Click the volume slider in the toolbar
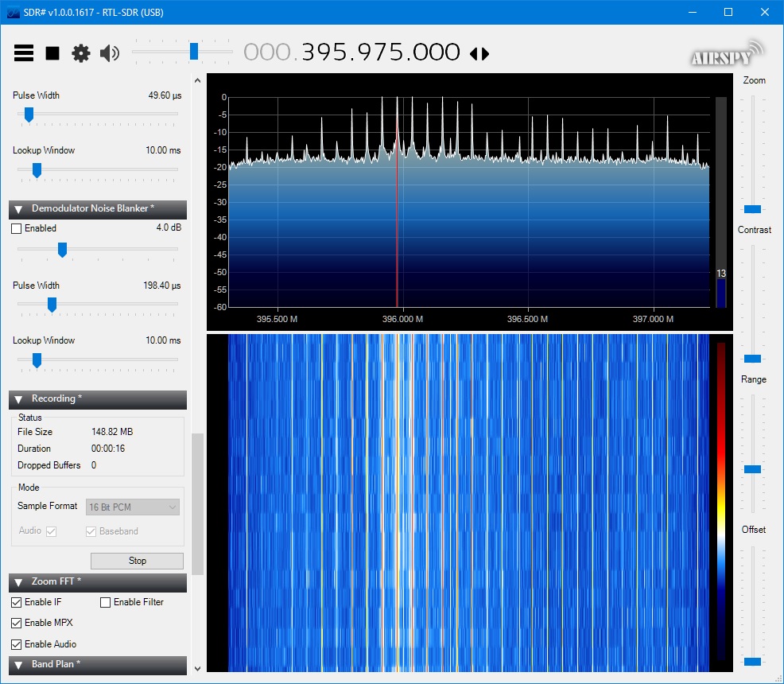 tap(182, 51)
